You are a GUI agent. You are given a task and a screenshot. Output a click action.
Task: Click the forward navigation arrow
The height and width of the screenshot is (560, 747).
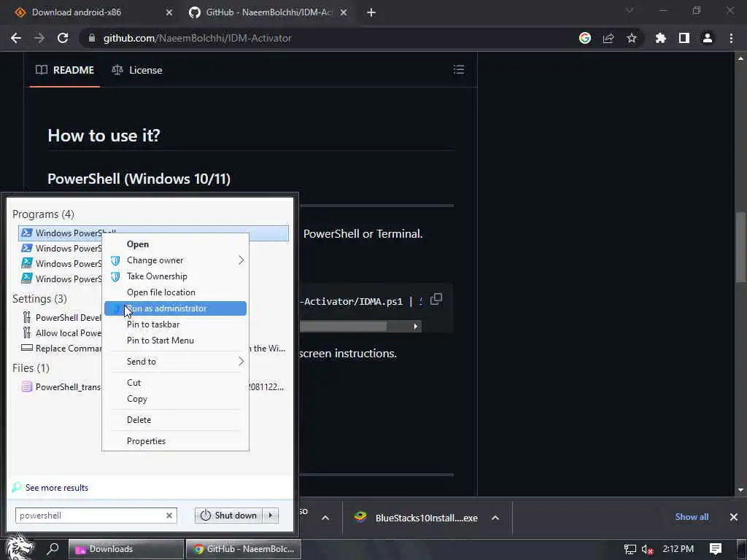(x=39, y=38)
